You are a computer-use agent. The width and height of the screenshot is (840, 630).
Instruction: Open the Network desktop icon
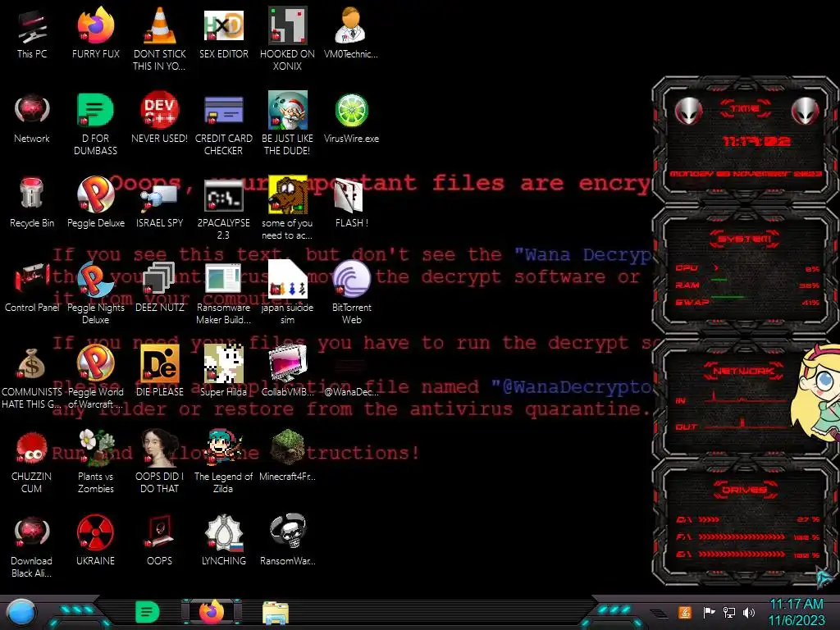coord(32,110)
